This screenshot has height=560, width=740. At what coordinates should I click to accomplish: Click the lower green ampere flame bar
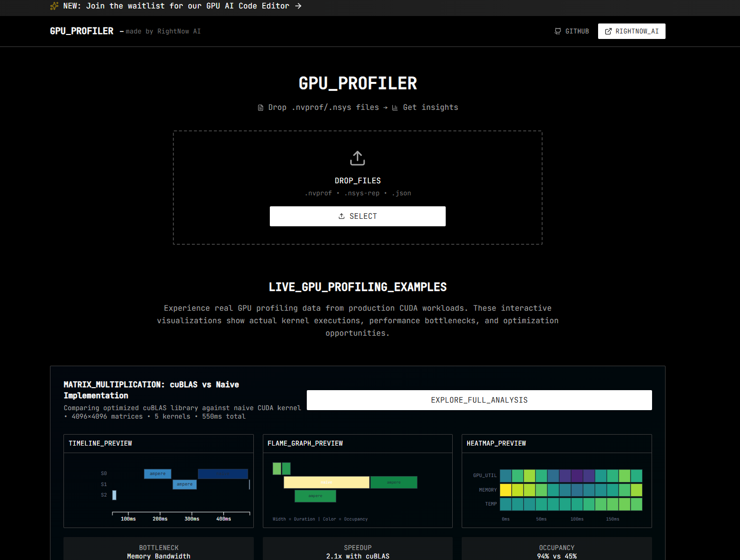click(x=315, y=496)
